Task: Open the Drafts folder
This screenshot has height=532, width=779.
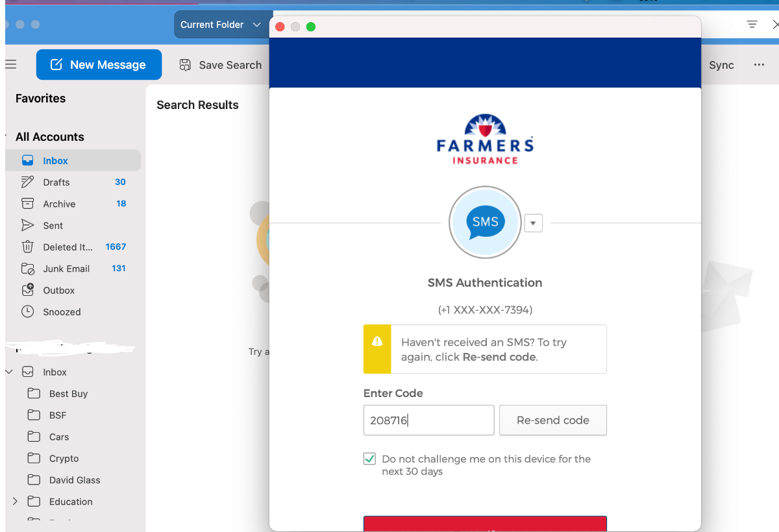Action: 73,182
